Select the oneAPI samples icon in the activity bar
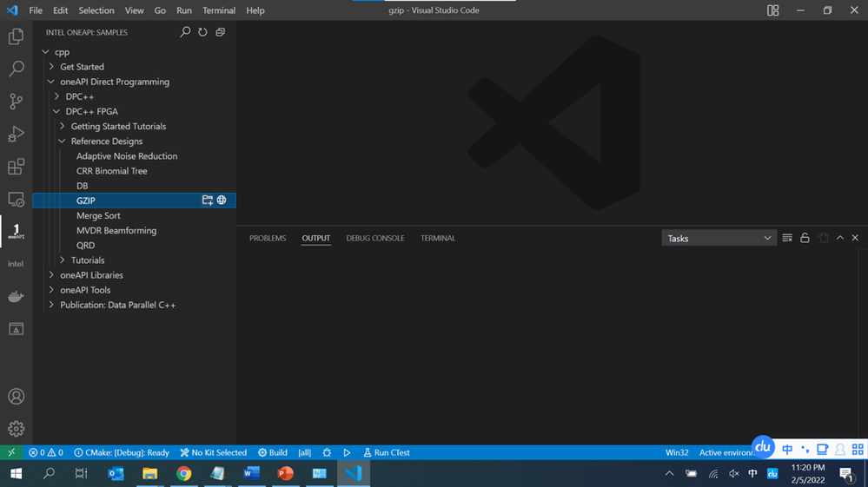The image size is (868, 487). coord(16,231)
